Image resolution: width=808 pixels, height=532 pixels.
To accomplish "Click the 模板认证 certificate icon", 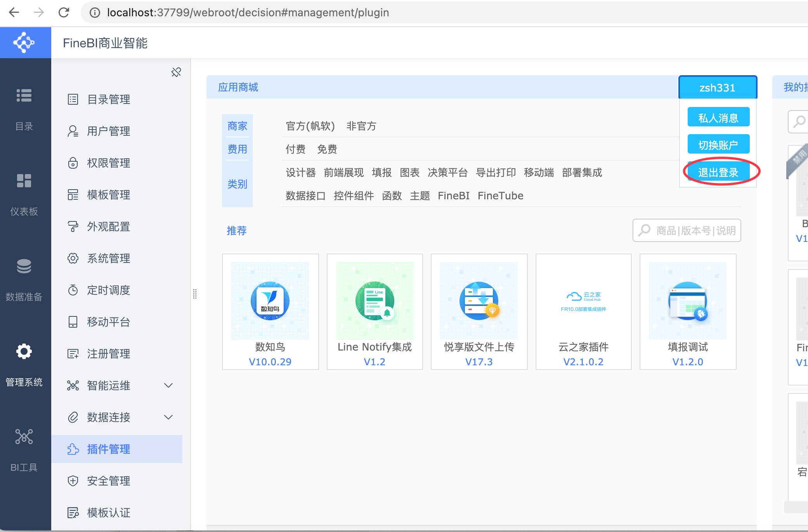I will [x=73, y=513].
